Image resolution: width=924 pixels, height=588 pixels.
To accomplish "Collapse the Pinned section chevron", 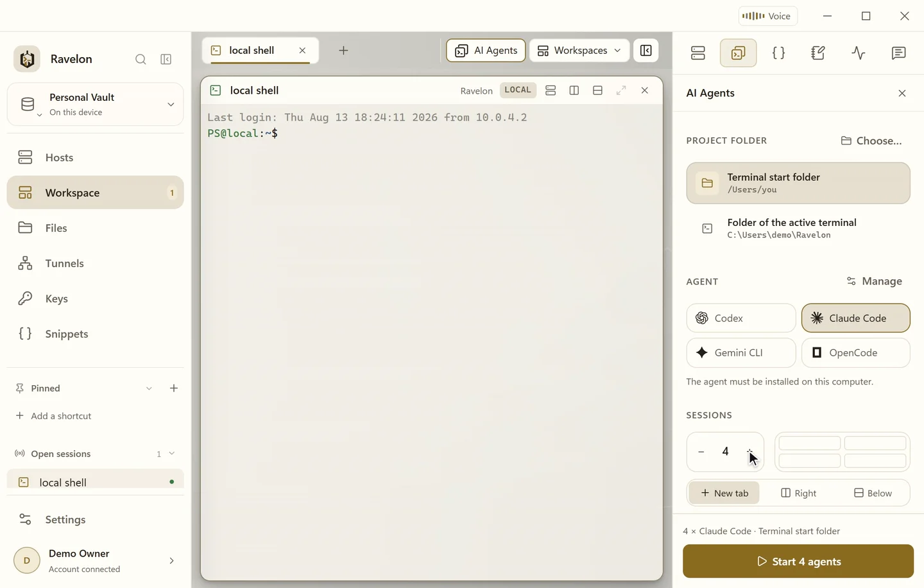I will (149, 388).
